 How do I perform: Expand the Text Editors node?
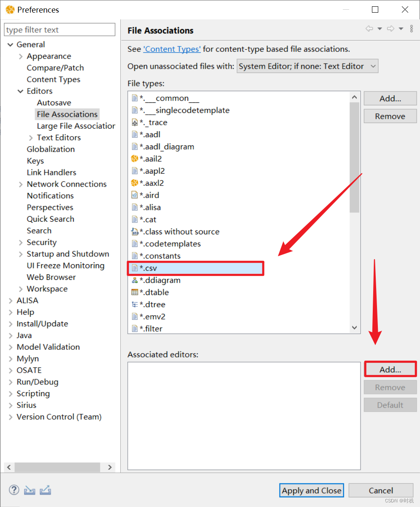pos(31,138)
